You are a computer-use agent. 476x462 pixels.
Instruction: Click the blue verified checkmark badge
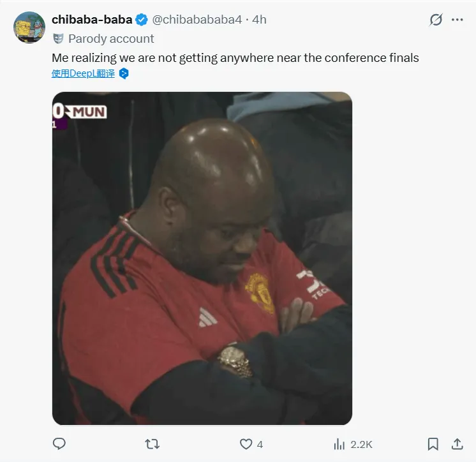(142, 20)
